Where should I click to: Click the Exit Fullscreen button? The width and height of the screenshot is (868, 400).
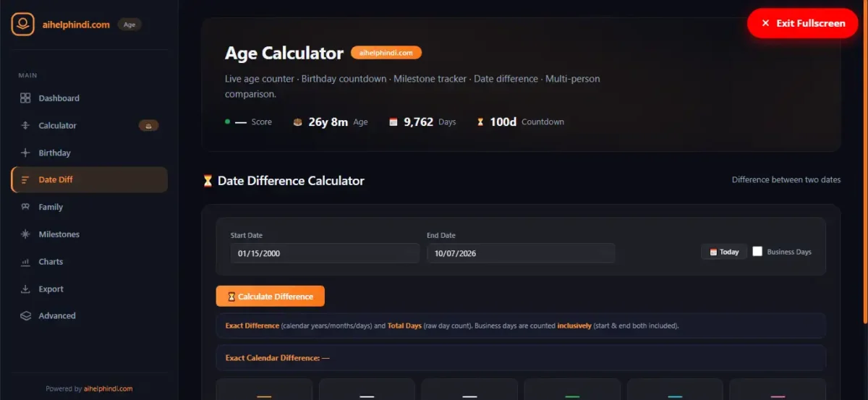pyautogui.click(x=803, y=23)
